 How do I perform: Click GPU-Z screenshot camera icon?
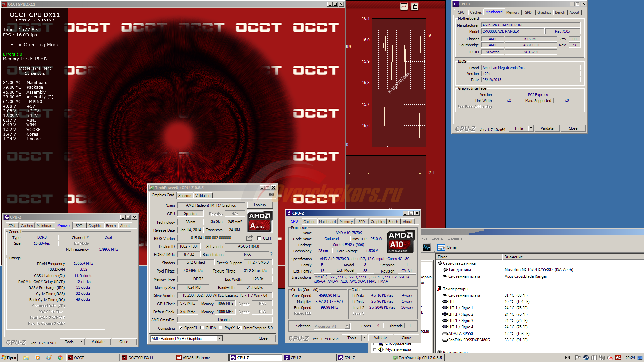pos(271,194)
